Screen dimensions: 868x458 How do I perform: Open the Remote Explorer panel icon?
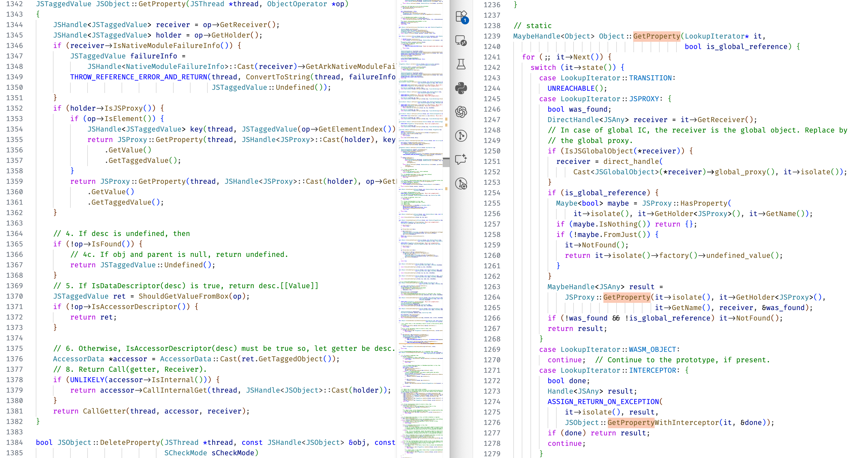tap(461, 41)
